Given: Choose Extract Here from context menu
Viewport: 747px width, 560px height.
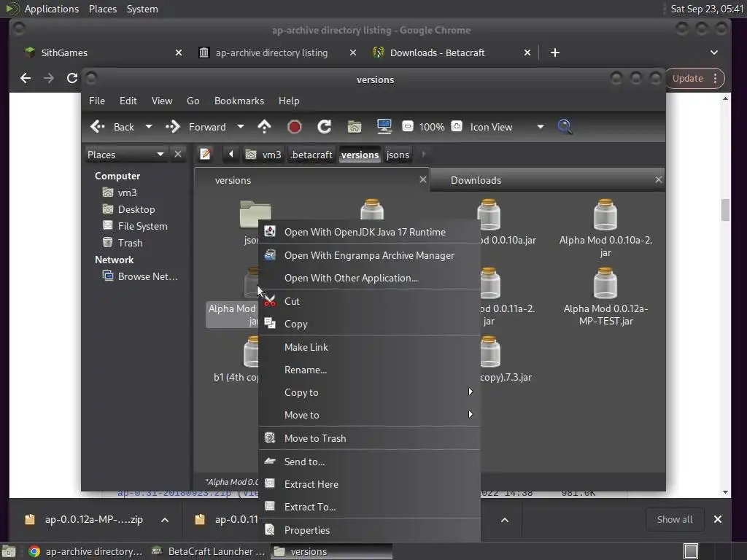Looking at the screenshot, I should coord(369,484).
